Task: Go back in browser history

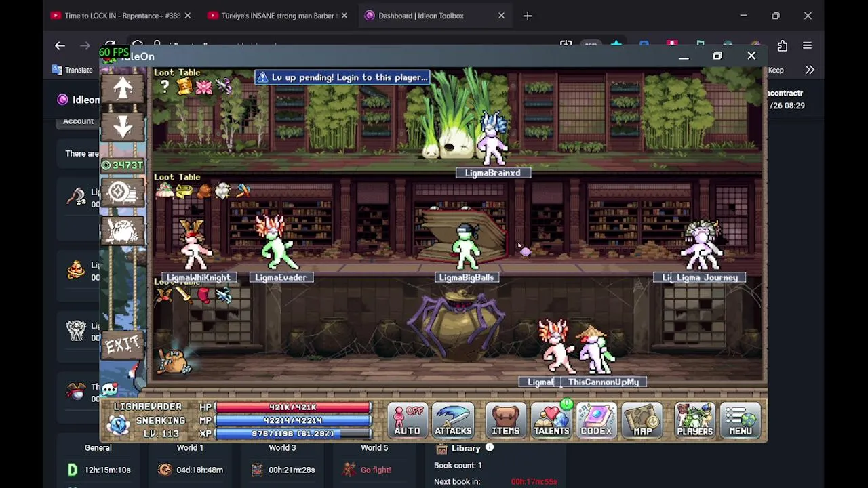Action: click(60, 45)
